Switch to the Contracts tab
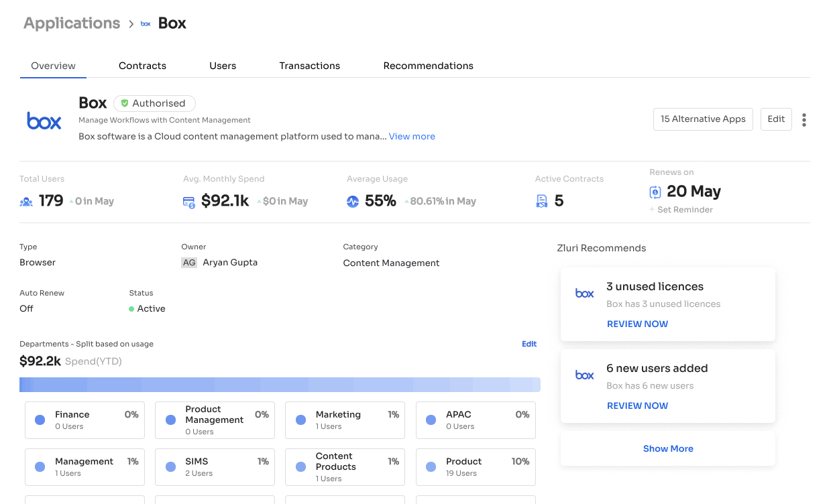831x504 pixels. coord(142,66)
